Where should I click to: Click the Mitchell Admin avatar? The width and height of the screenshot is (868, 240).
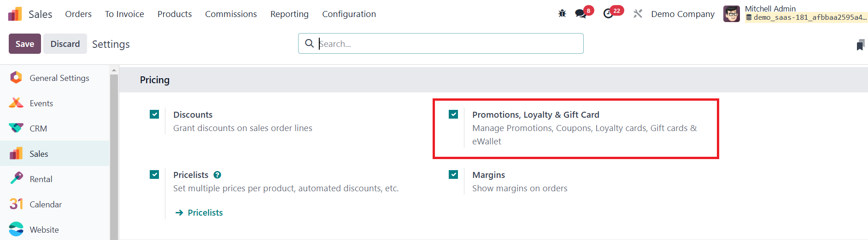tap(732, 14)
